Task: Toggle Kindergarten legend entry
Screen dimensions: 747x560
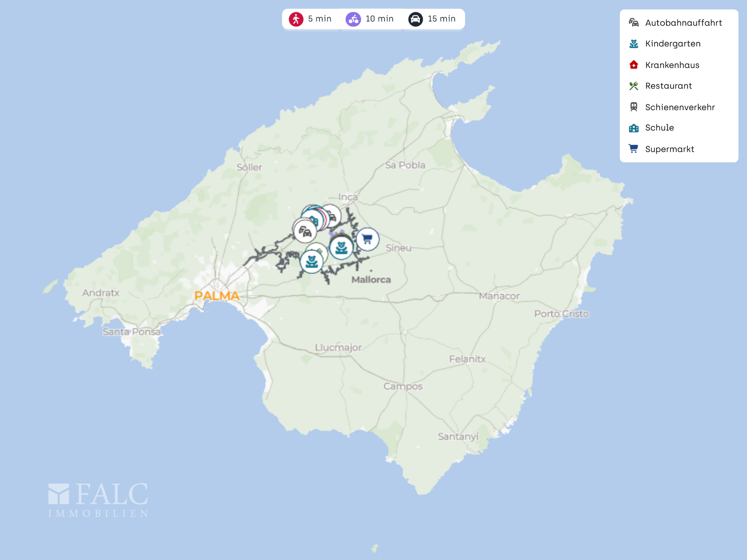Action: [x=672, y=44]
